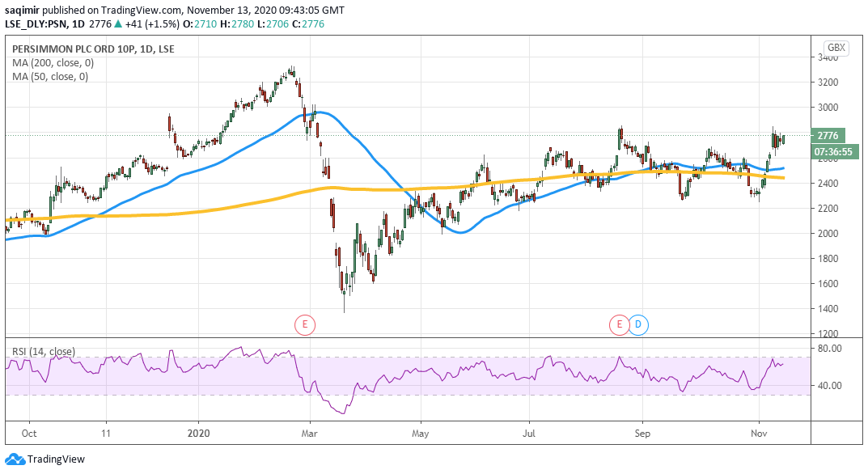Select the green 2776 current price label

[x=830, y=136]
